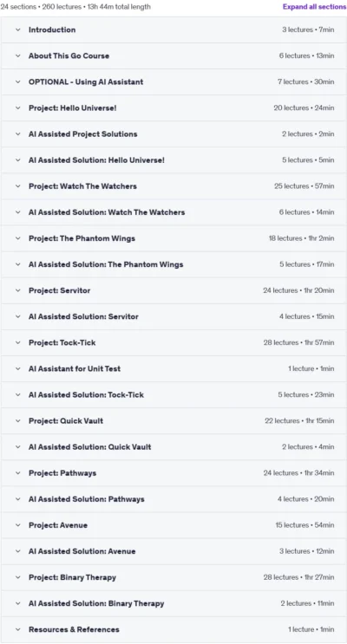Expand the Project: Servitor chevron arrow

pyautogui.click(x=17, y=290)
